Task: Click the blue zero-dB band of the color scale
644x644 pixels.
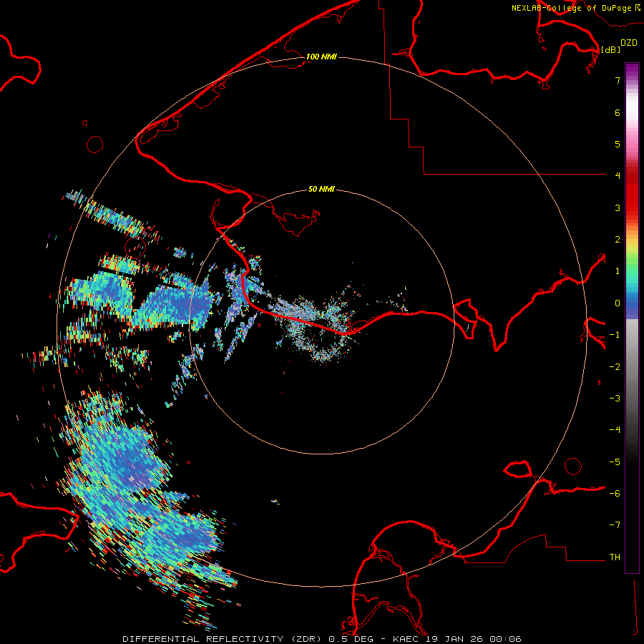Action: (632, 305)
